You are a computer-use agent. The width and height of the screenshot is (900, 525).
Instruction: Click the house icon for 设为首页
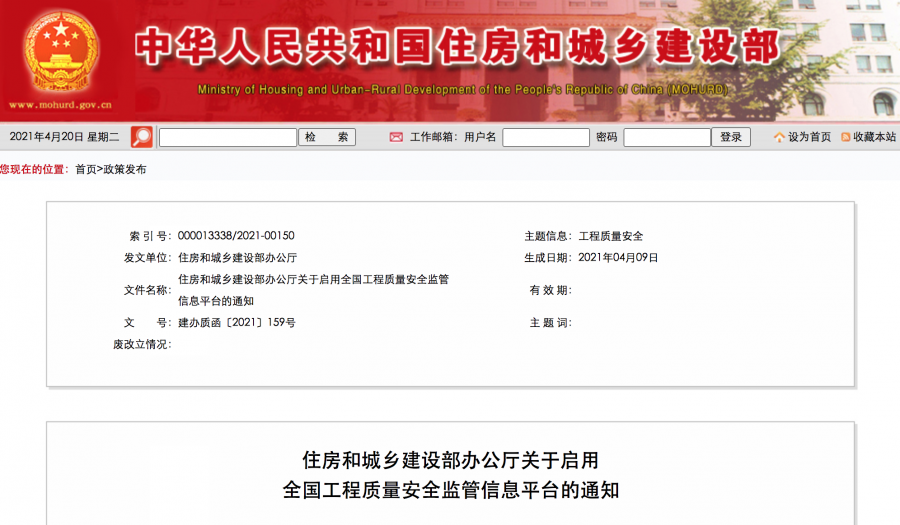tap(779, 137)
